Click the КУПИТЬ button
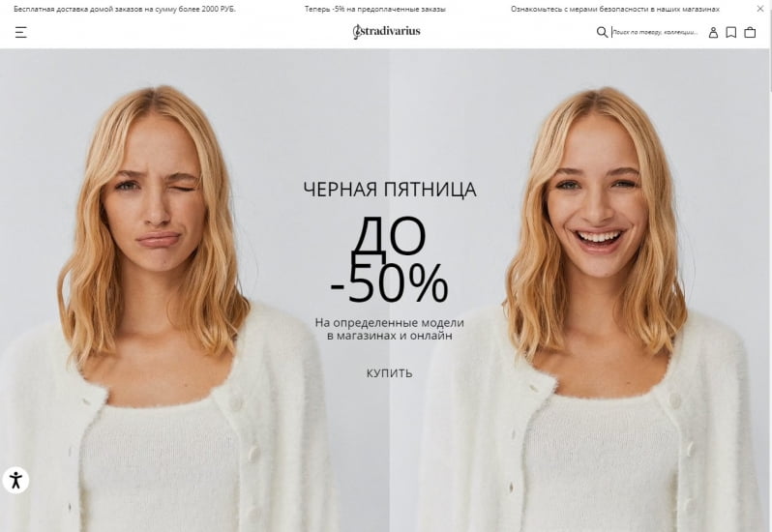The image size is (772, 532). pos(390,373)
